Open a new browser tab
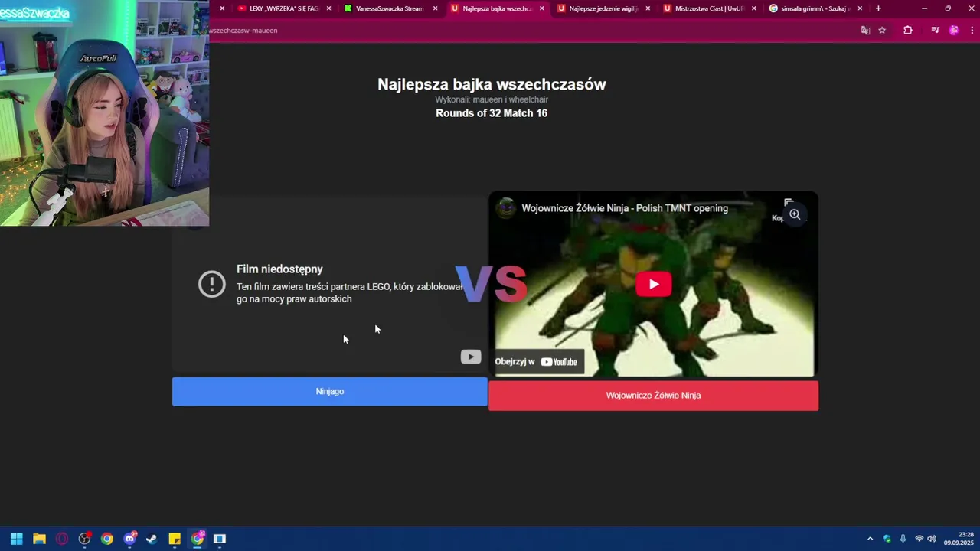Screen dimensions: 980x551 [878, 8]
